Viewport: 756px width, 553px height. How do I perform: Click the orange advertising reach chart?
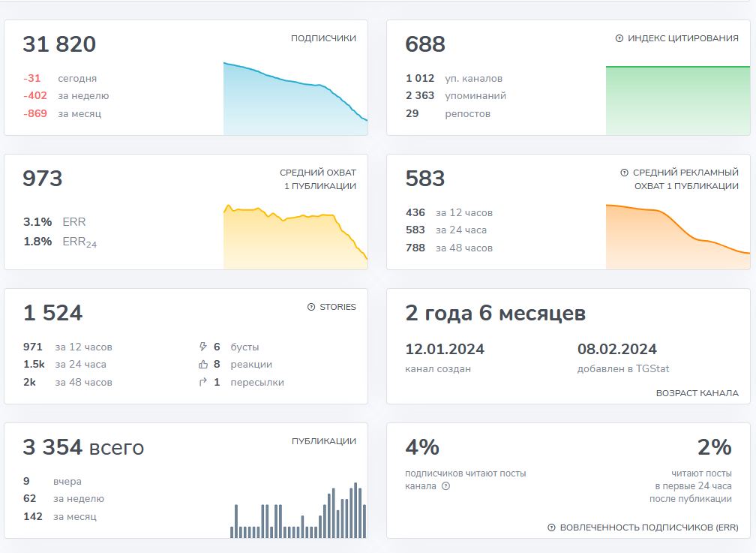[x=678, y=237]
